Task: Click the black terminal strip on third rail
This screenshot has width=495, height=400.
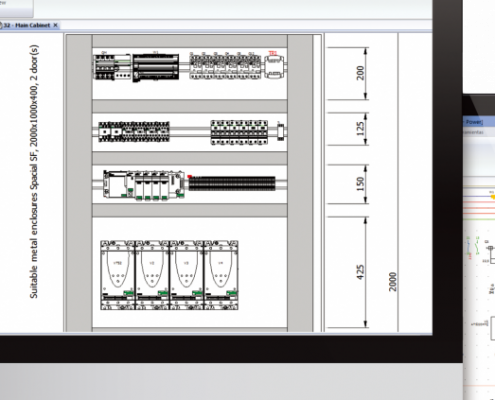Action: coord(232,183)
